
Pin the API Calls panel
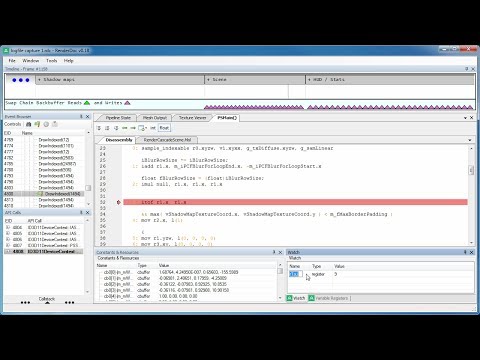coord(81,213)
